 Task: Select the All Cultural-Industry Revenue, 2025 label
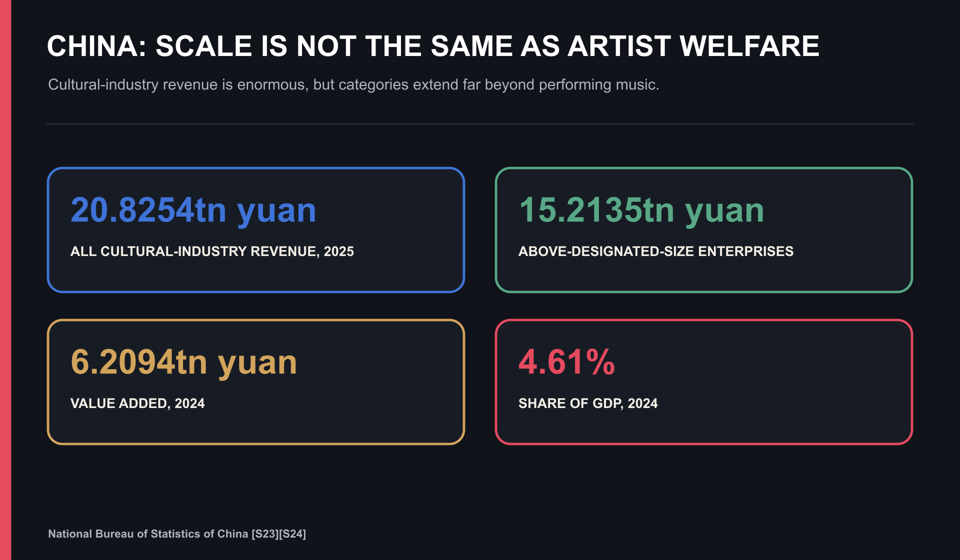[212, 251]
